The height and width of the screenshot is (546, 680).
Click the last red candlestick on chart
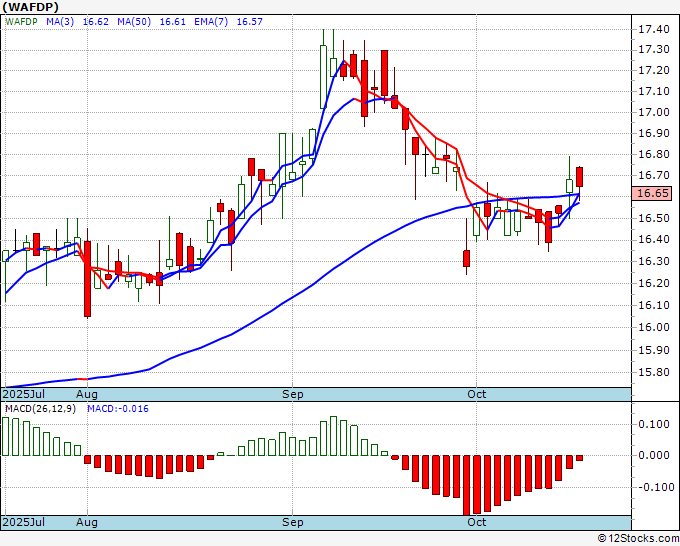(579, 176)
